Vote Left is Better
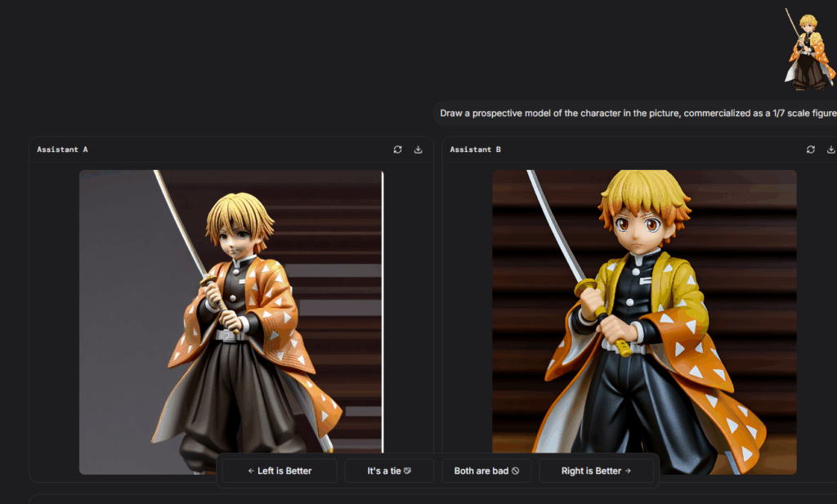This screenshot has width=837, height=504. pos(280,471)
